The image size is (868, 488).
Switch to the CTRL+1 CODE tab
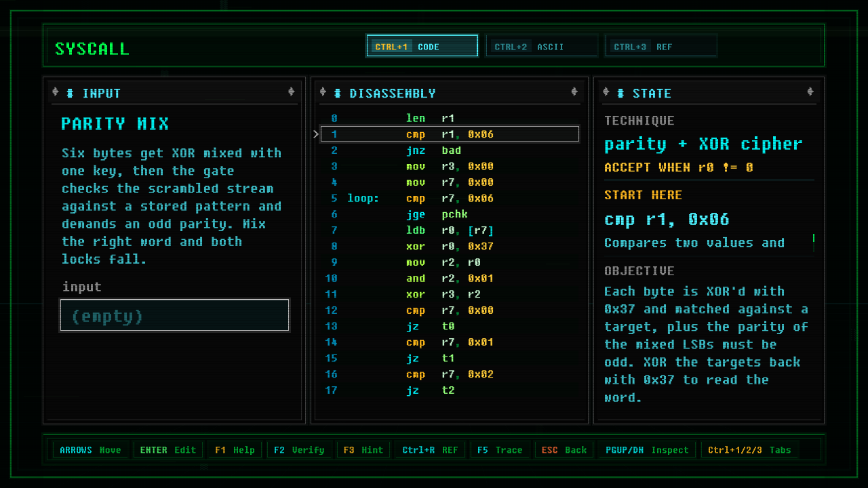point(422,46)
